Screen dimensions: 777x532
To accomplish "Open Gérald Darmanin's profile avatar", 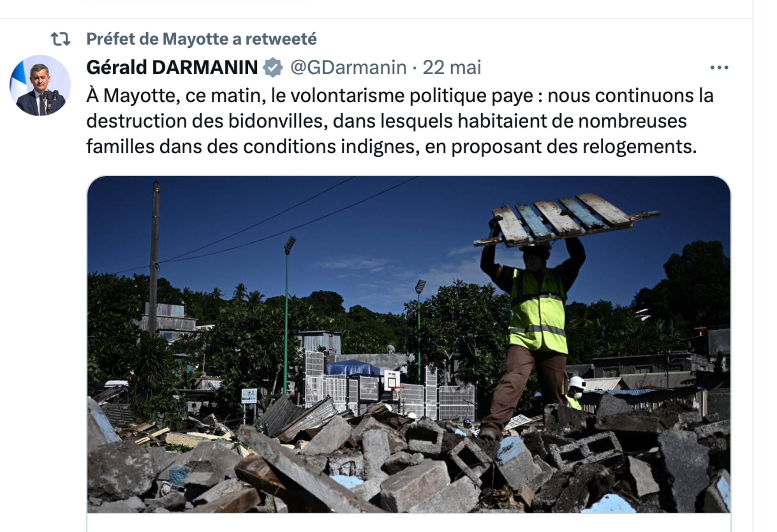I will point(40,85).
